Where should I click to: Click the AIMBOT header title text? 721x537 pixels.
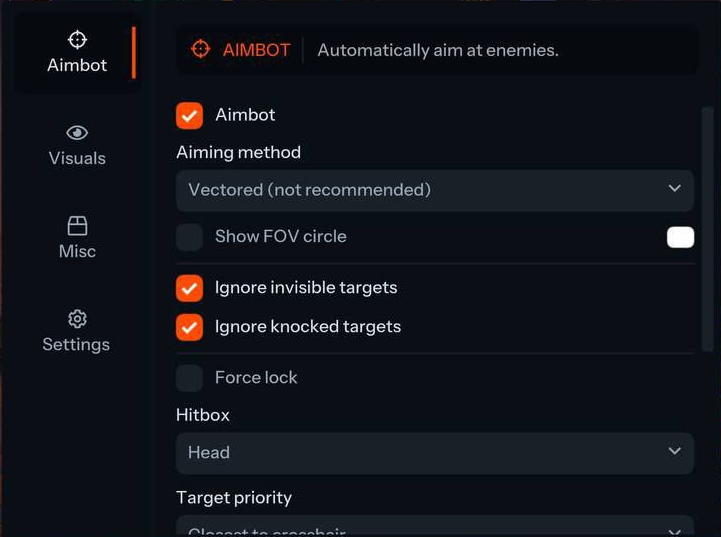tap(255, 50)
